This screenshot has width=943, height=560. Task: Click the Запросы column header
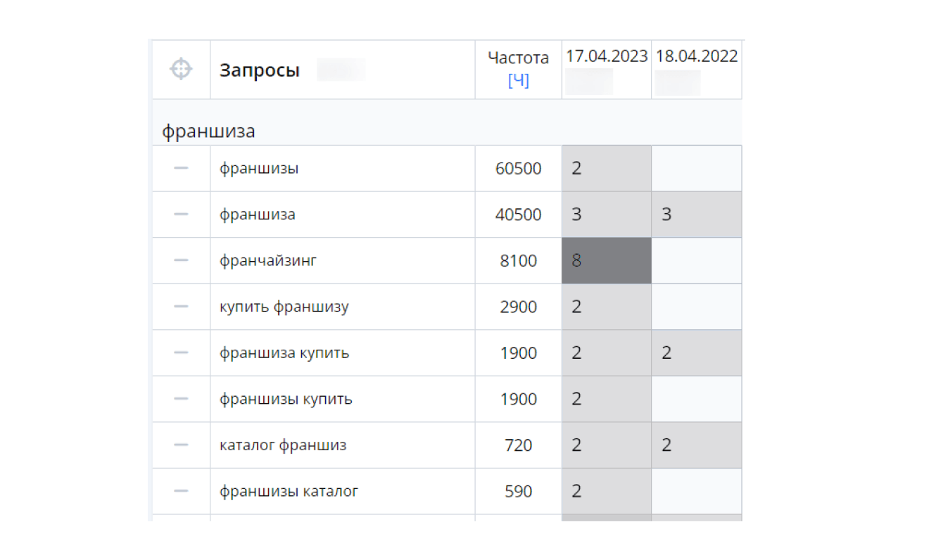260,70
